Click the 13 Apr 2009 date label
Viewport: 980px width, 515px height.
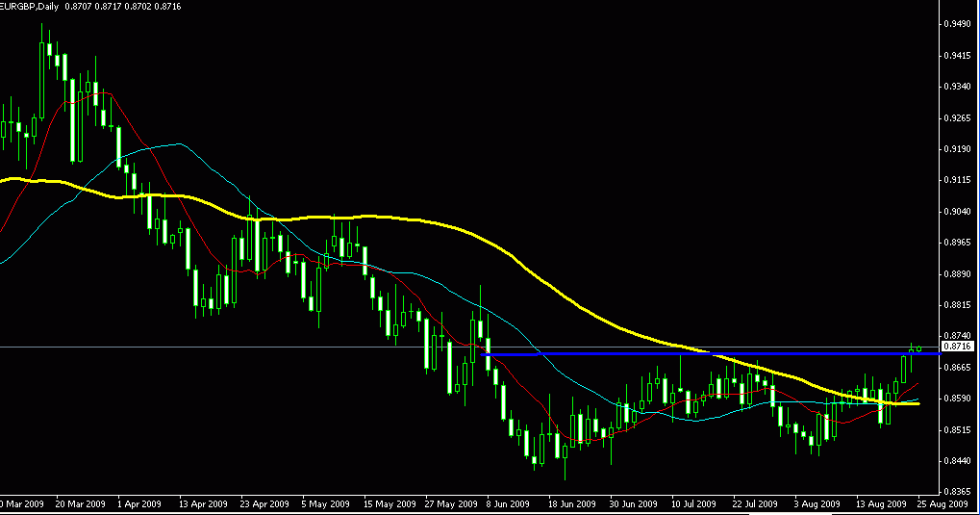(x=203, y=503)
